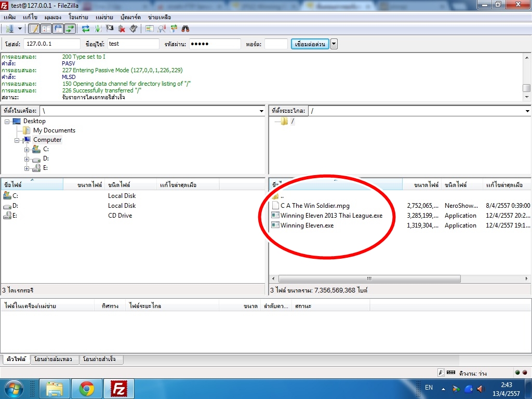
Task: Sort remote list by แก้ไขล่าสุดเมื่อ column
Action: point(507,184)
